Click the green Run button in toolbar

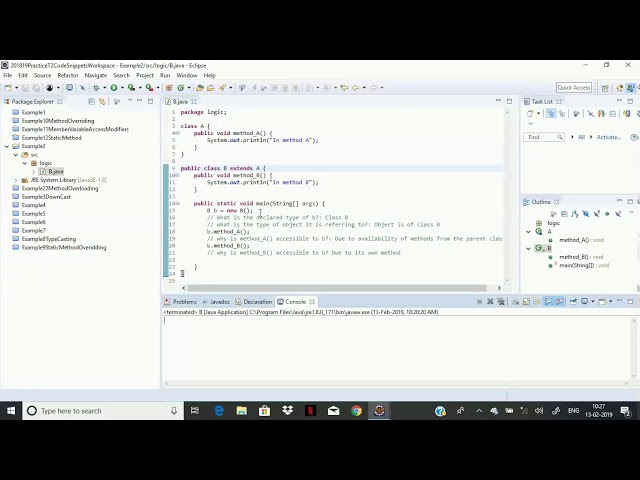[114, 88]
